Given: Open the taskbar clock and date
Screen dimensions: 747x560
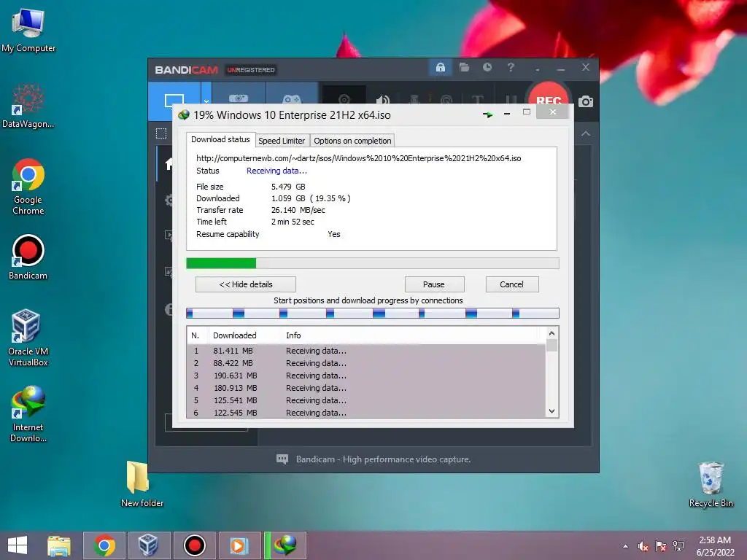Looking at the screenshot, I should [715, 546].
